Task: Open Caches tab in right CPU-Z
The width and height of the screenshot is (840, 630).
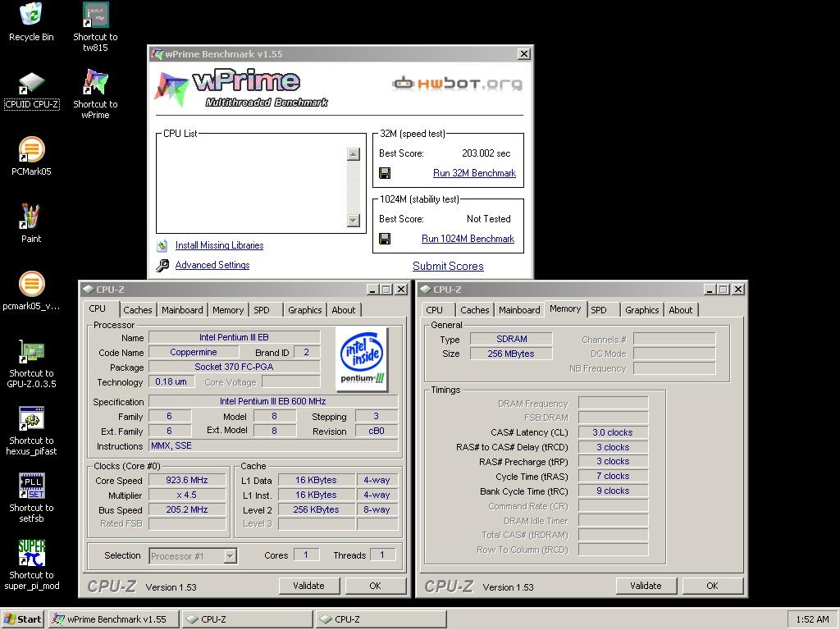Action: tap(475, 310)
